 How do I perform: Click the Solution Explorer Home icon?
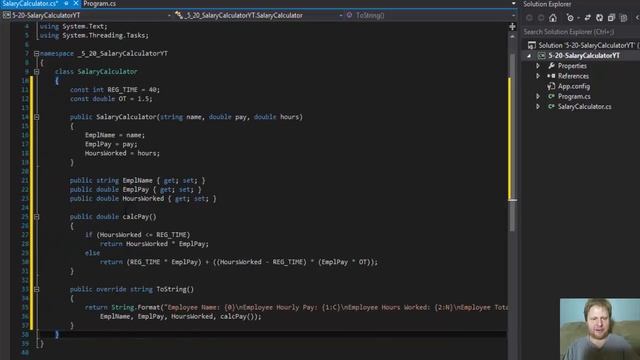[553, 18]
